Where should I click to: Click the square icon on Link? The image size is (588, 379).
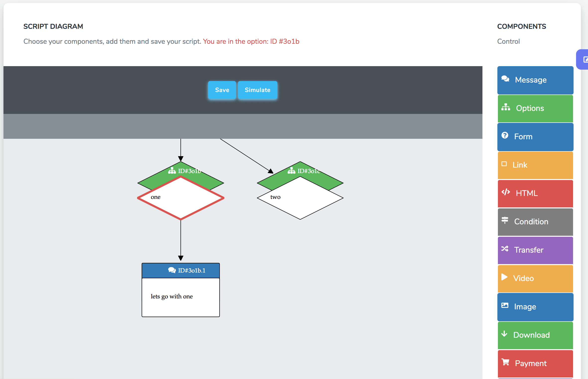point(504,164)
